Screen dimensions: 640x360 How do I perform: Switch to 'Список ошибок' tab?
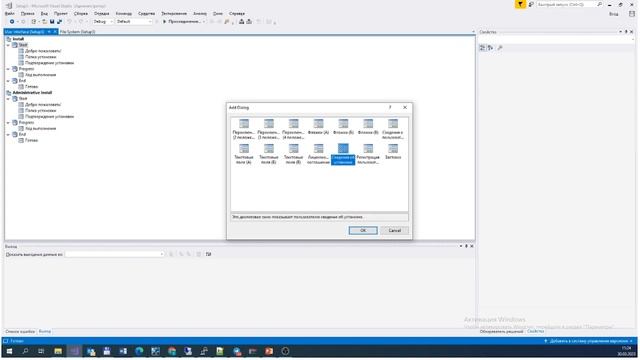point(20,332)
